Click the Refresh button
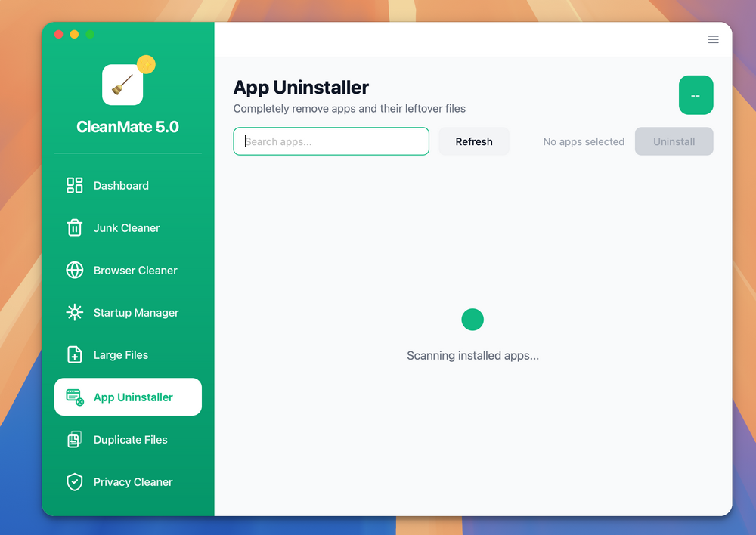The height and width of the screenshot is (535, 756). (x=474, y=141)
